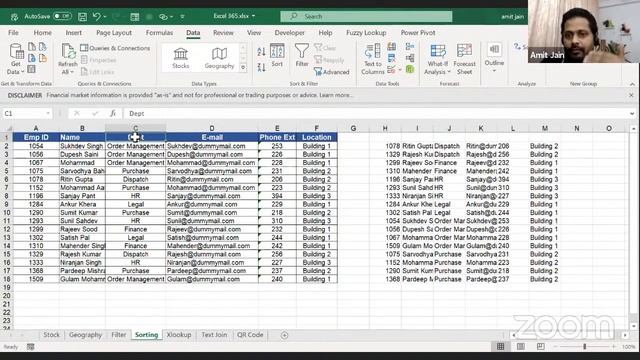Screen dimensions: 640x360
Task: Click the formula bar containing Dept
Action: point(376,113)
